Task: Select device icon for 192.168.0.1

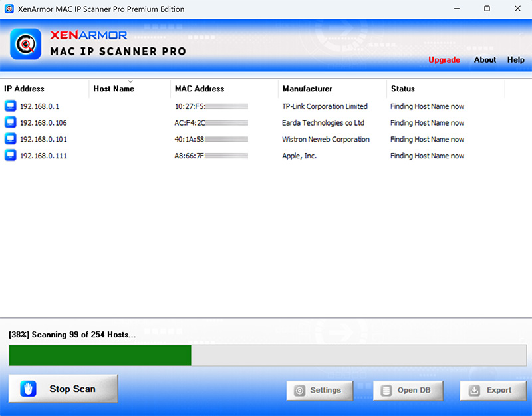Action: point(11,106)
